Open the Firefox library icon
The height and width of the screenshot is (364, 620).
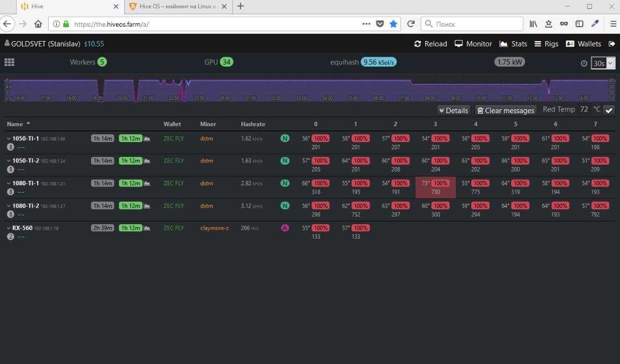[533, 24]
